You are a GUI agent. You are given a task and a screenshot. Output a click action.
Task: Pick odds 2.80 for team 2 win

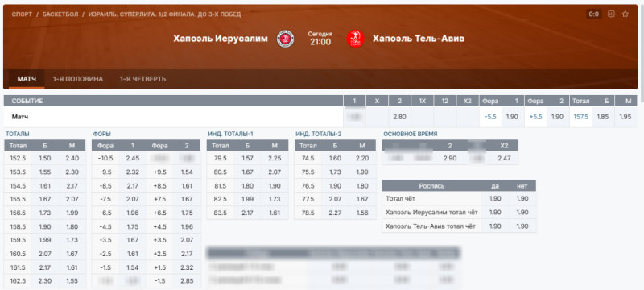(x=399, y=117)
